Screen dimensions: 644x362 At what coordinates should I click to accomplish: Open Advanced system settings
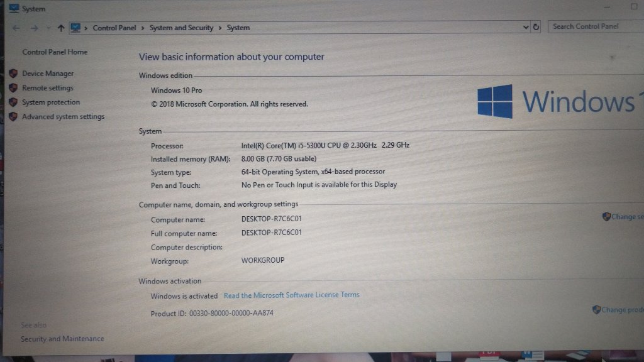[x=64, y=116]
